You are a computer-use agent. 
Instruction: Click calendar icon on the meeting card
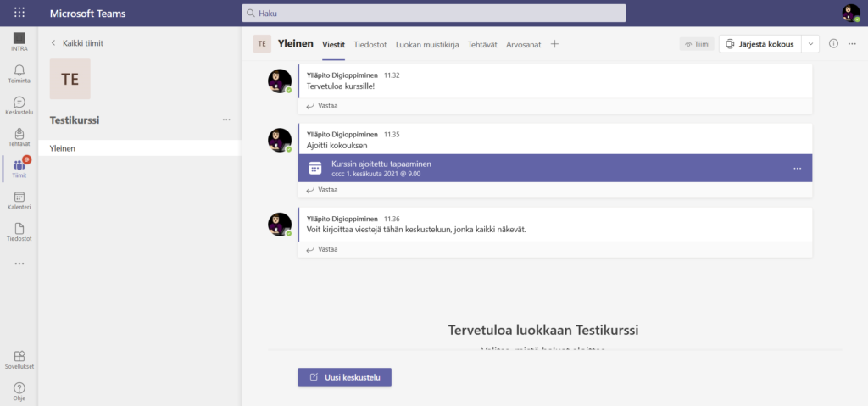[314, 168]
